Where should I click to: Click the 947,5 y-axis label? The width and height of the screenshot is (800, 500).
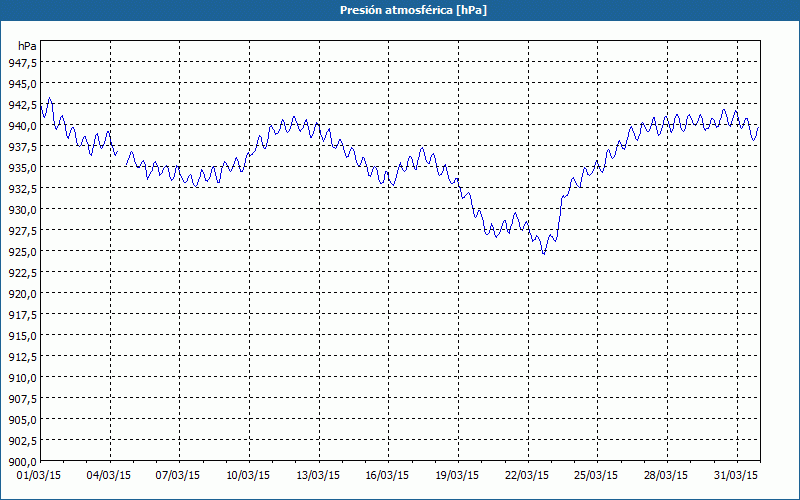[22, 62]
